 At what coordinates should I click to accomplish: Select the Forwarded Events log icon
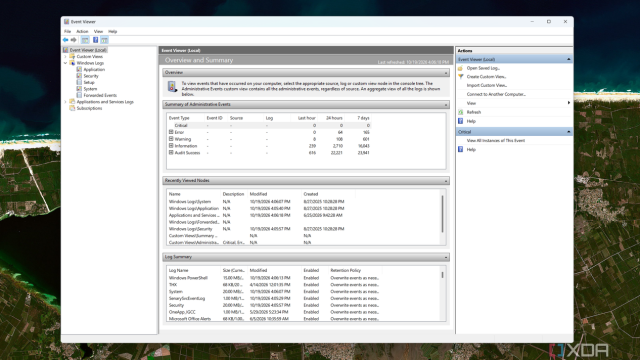pos(79,95)
